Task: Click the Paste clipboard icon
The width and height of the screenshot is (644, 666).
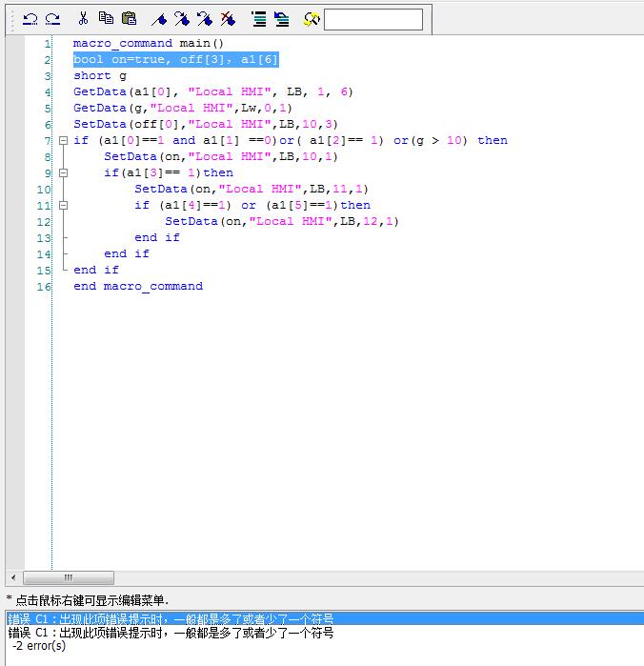Action: (x=129, y=19)
